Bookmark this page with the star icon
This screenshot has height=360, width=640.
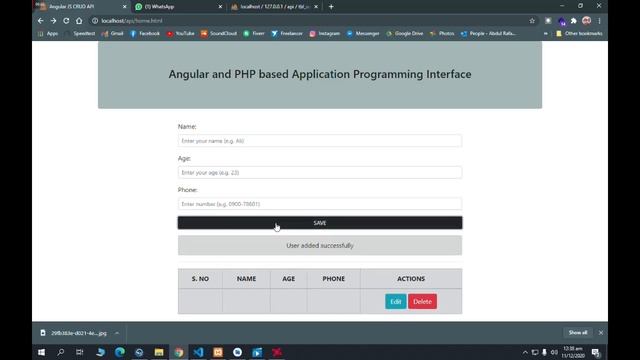pyautogui.click(x=532, y=21)
